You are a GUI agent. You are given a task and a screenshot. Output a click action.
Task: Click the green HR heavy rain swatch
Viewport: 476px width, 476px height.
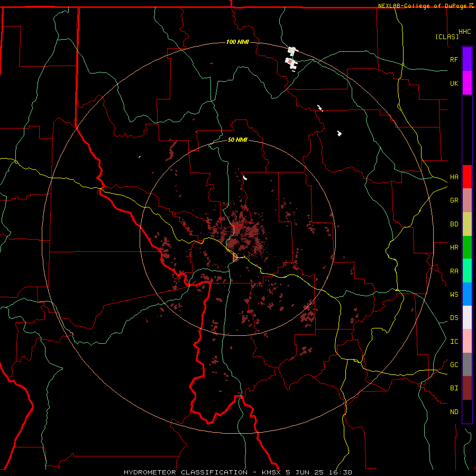(x=467, y=248)
